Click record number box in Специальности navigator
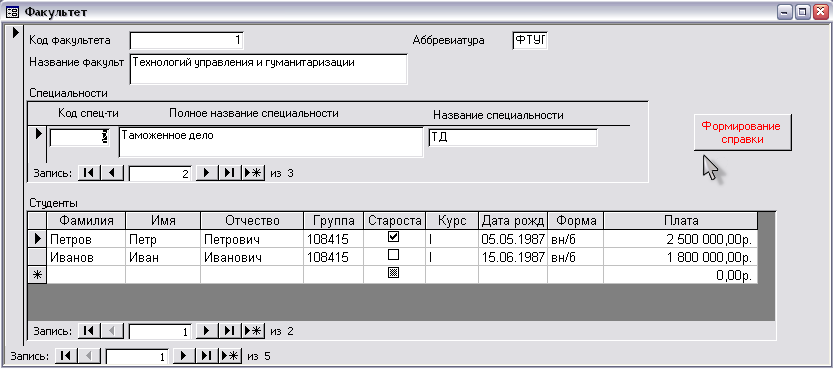The image size is (833, 369). (160, 174)
